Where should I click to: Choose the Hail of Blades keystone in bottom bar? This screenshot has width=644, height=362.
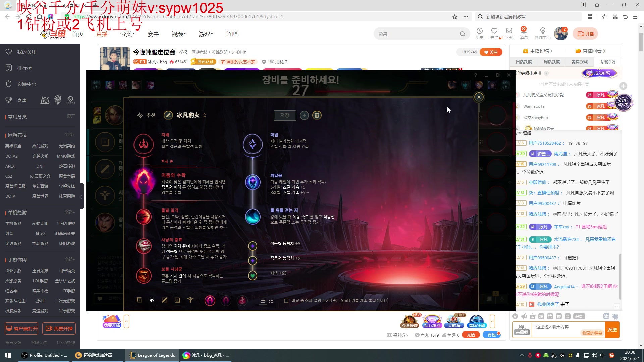click(242, 301)
